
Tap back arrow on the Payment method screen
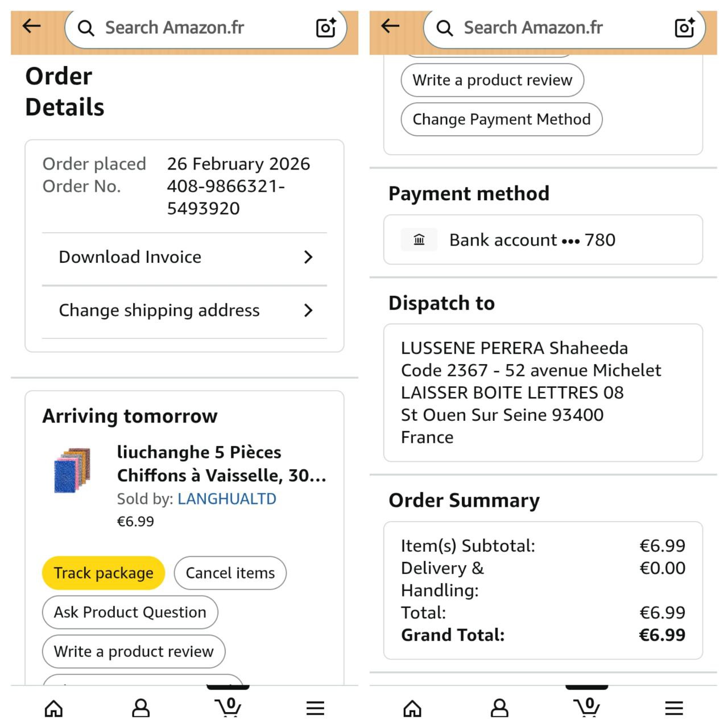point(391,26)
